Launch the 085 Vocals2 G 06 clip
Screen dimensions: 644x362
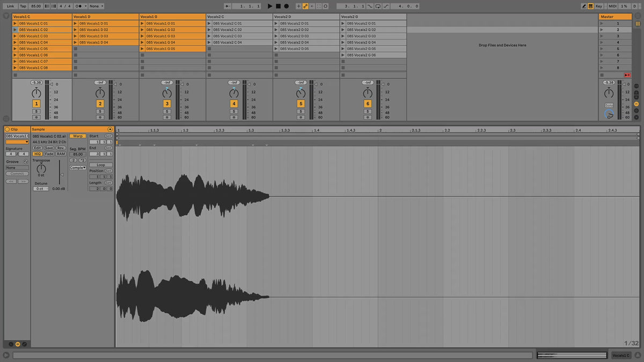pos(343,55)
